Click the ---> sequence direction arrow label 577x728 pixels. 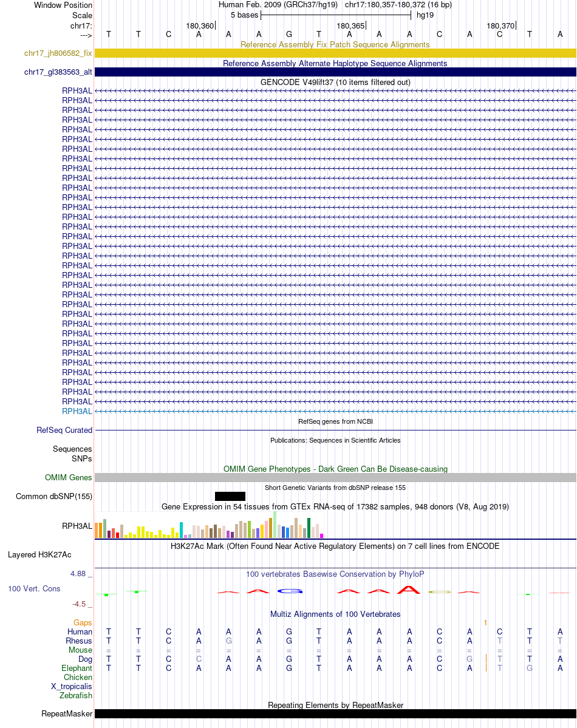[x=86, y=35]
